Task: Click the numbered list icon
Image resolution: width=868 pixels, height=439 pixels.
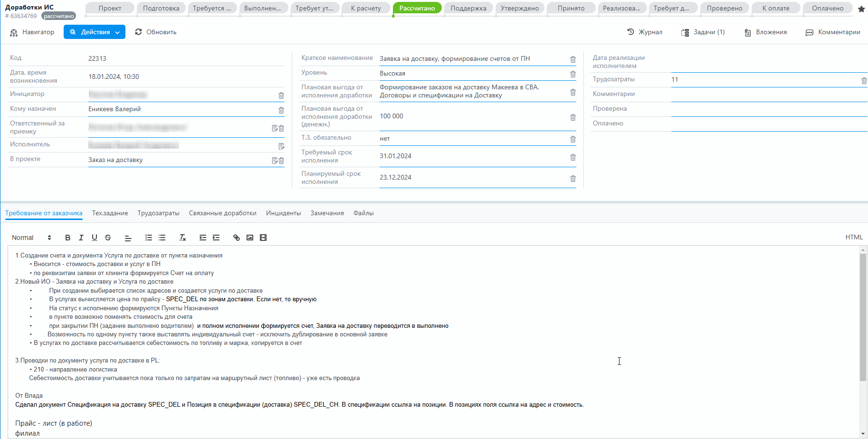Action: (149, 238)
